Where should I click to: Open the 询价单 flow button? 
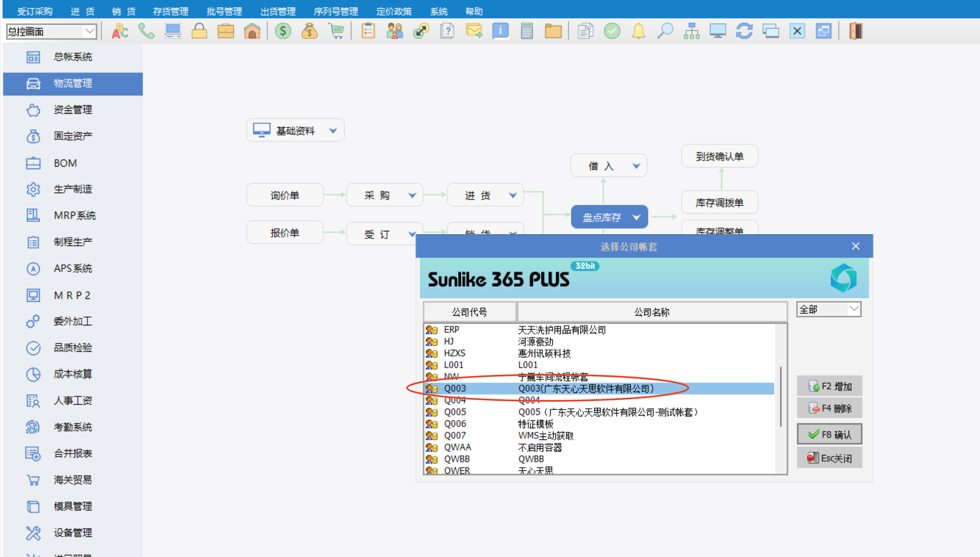[x=285, y=195]
